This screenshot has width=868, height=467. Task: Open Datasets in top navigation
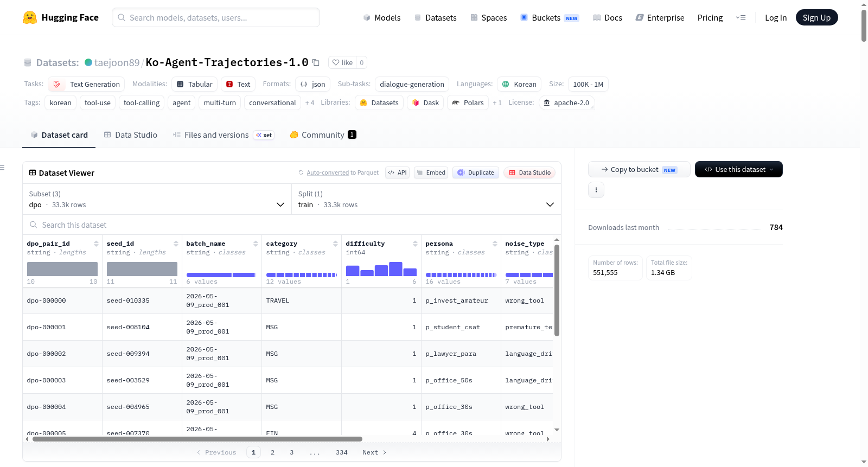coord(435,17)
